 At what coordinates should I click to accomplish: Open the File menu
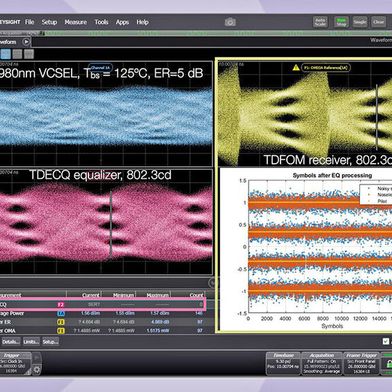[x=30, y=22]
